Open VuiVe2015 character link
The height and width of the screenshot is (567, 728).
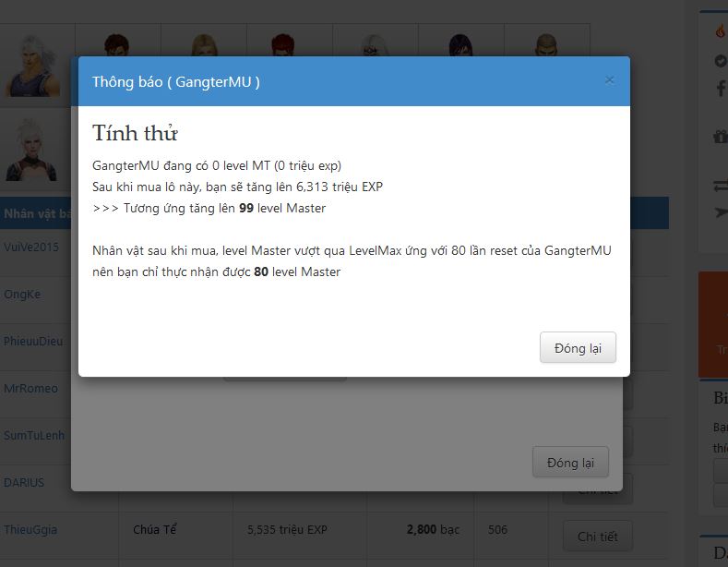point(31,247)
